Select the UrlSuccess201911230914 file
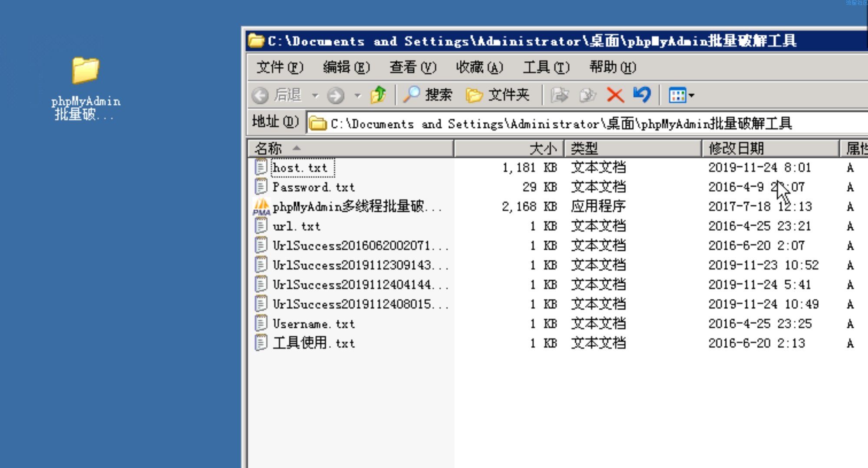The width and height of the screenshot is (868, 468). click(x=360, y=266)
